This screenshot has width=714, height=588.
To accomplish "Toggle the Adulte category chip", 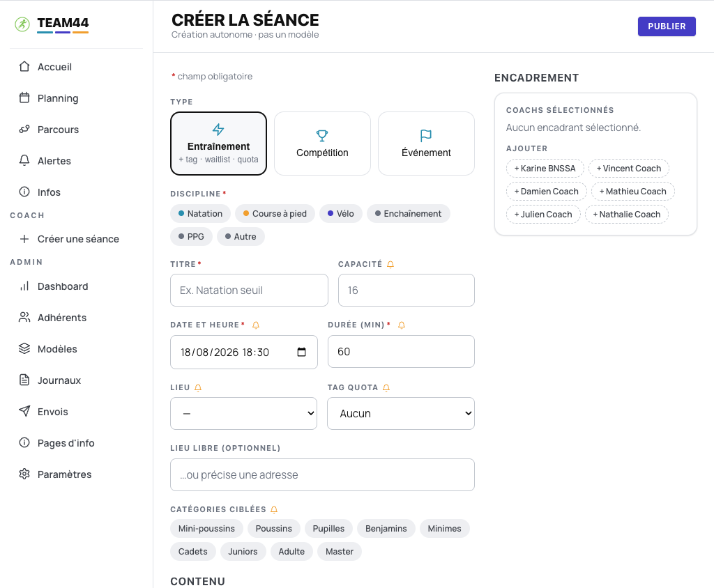I will tap(292, 552).
